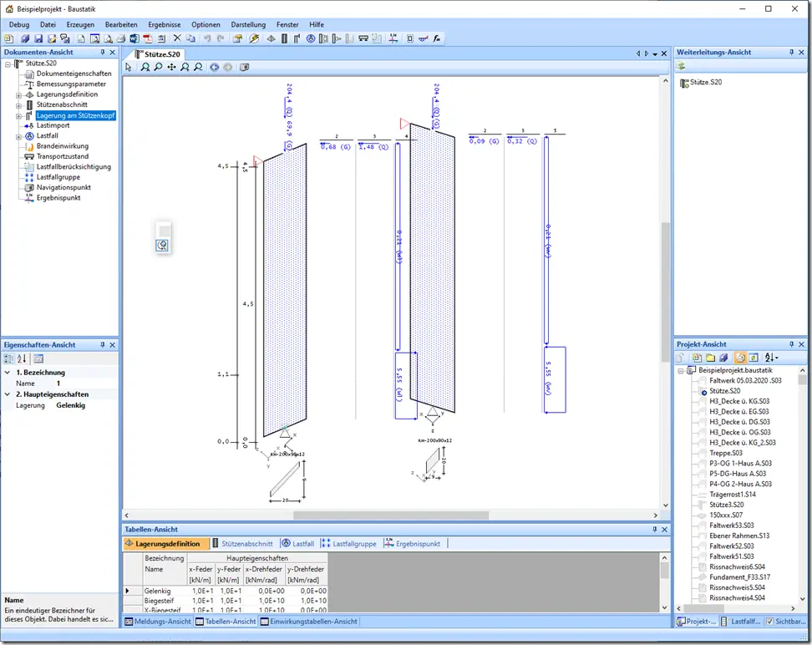This screenshot has height=645, width=812.
Task: Pin the Eigenschaften-Ansicht panel
Action: [x=103, y=345]
